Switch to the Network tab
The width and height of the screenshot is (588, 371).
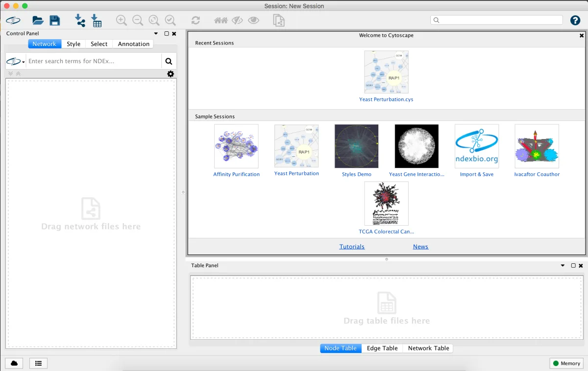[45, 44]
